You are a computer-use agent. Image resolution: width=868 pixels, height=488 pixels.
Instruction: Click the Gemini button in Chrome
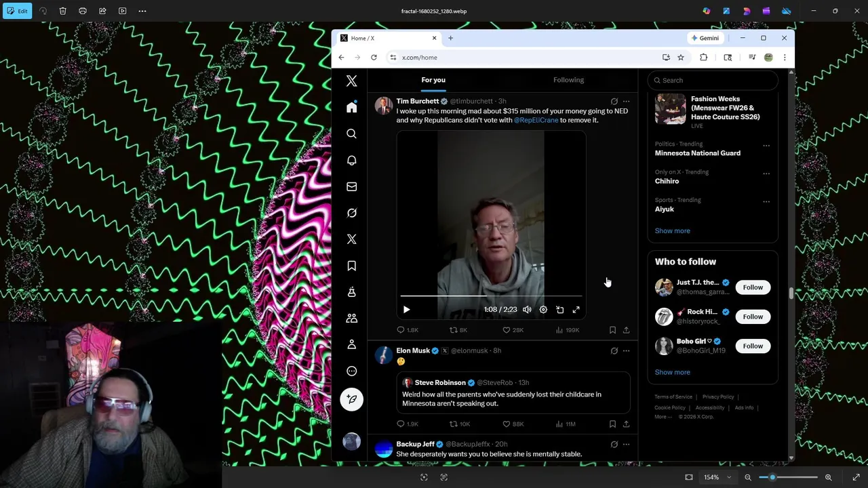[705, 38]
